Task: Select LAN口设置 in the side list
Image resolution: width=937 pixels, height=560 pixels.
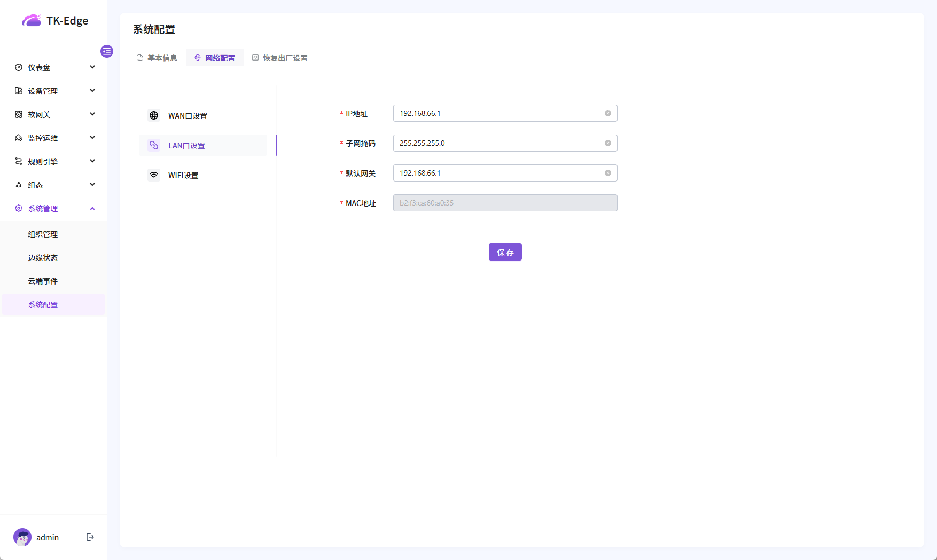Action: (186, 145)
